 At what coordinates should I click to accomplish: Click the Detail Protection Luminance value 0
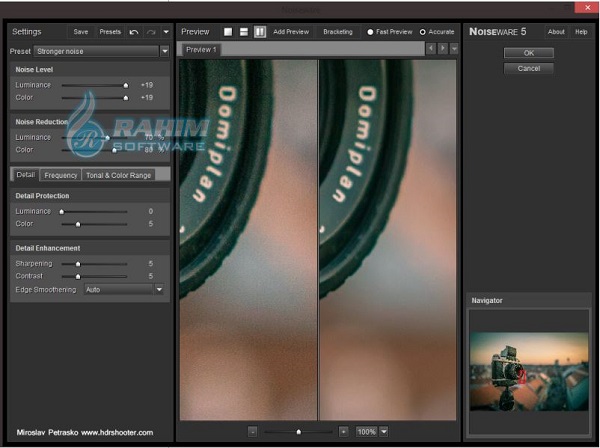[x=151, y=211]
